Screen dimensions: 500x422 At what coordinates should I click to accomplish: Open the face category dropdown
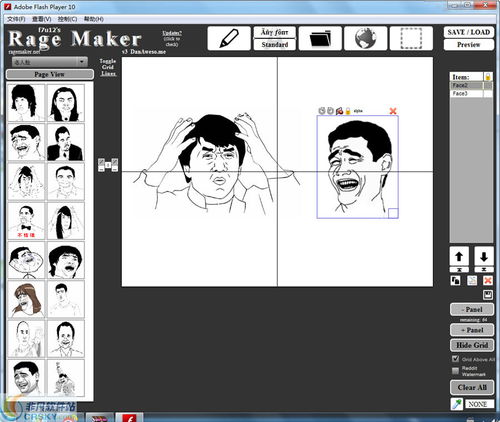[x=50, y=62]
